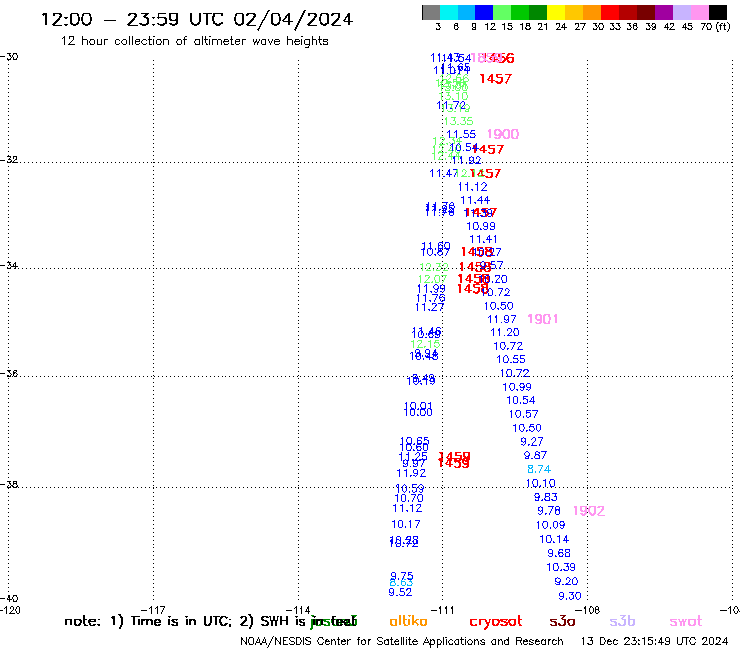Click the wave height value 10.10
This screenshot has width=740, height=650.
pos(540,483)
